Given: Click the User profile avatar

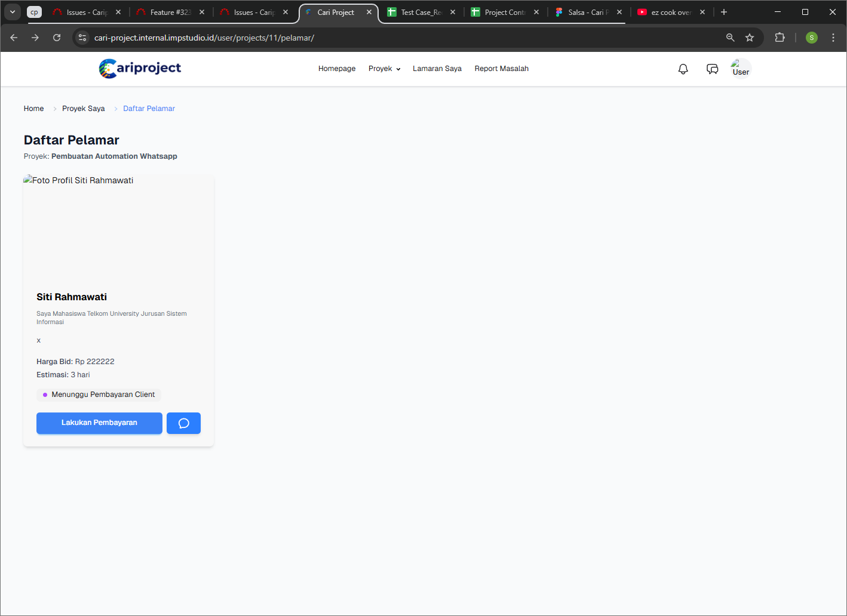Looking at the screenshot, I should point(741,69).
